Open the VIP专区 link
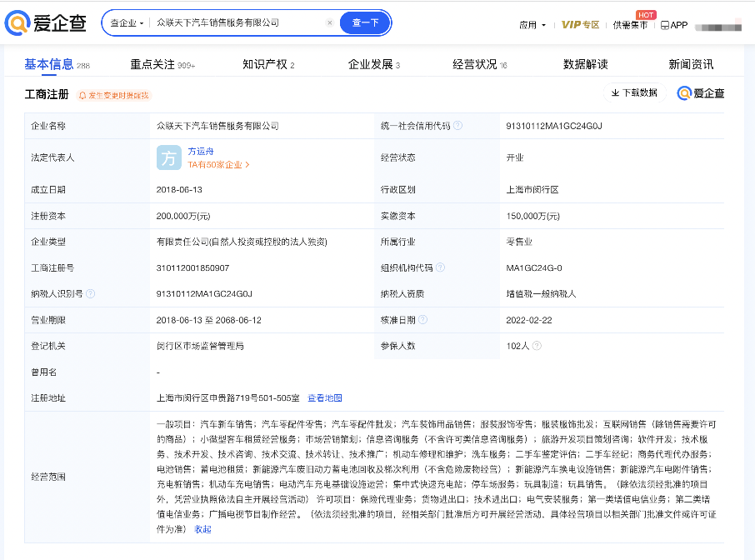Image resolution: width=755 pixels, height=560 pixels. click(x=580, y=24)
